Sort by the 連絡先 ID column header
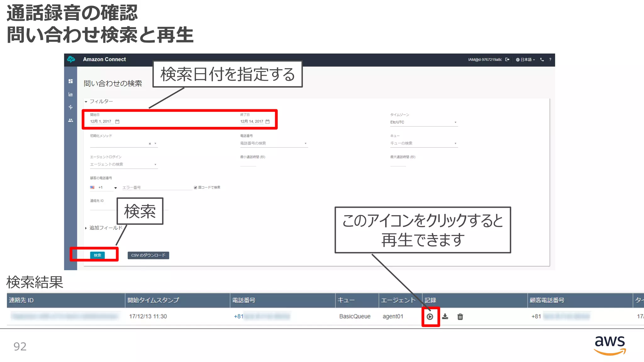The image size is (644, 362). [66, 300]
